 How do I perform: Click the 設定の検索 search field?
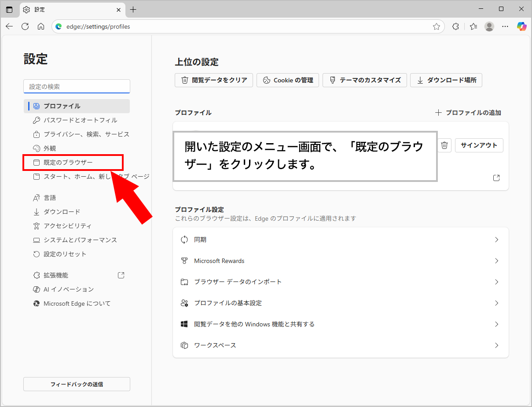pyautogui.click(x=77, y=87)
